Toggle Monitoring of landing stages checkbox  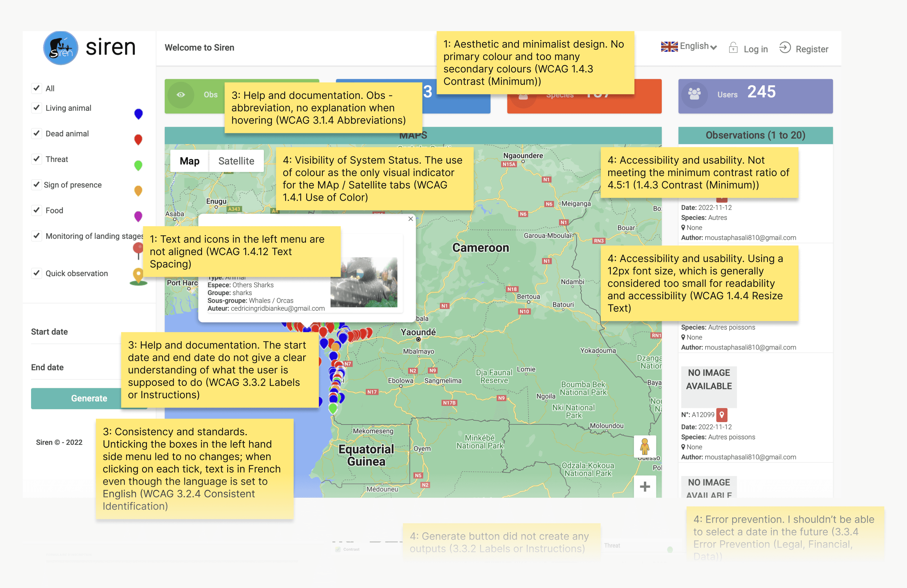(x=37, y=236)
